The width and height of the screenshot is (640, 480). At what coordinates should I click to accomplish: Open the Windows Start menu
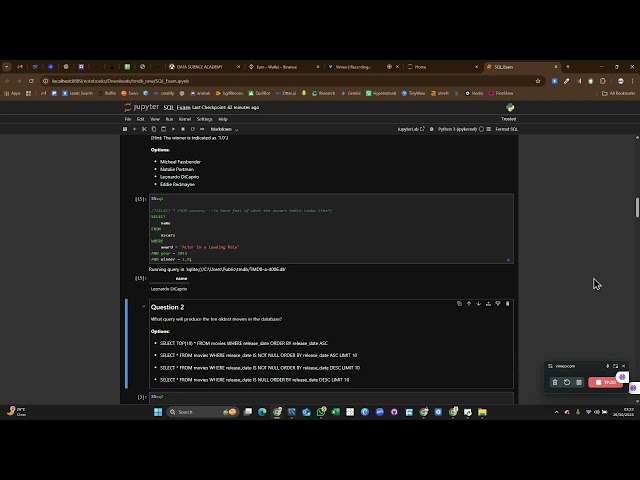(x=158, y=412)
